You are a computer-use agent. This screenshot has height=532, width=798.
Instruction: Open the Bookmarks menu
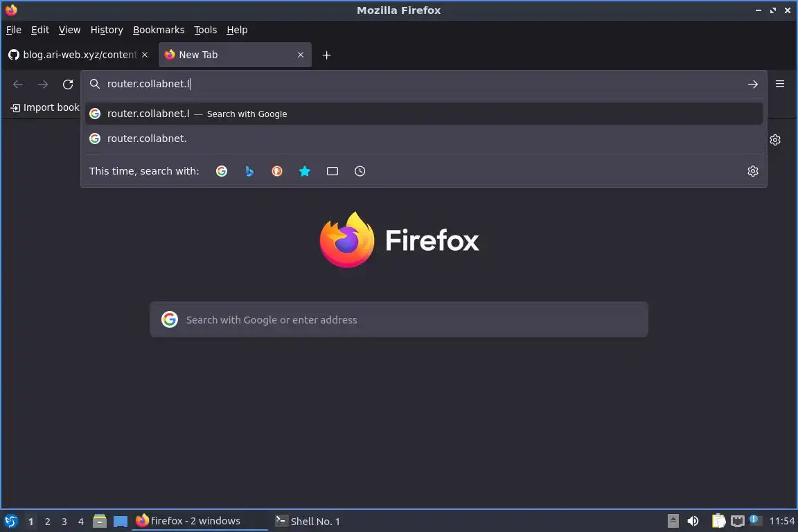159,30
